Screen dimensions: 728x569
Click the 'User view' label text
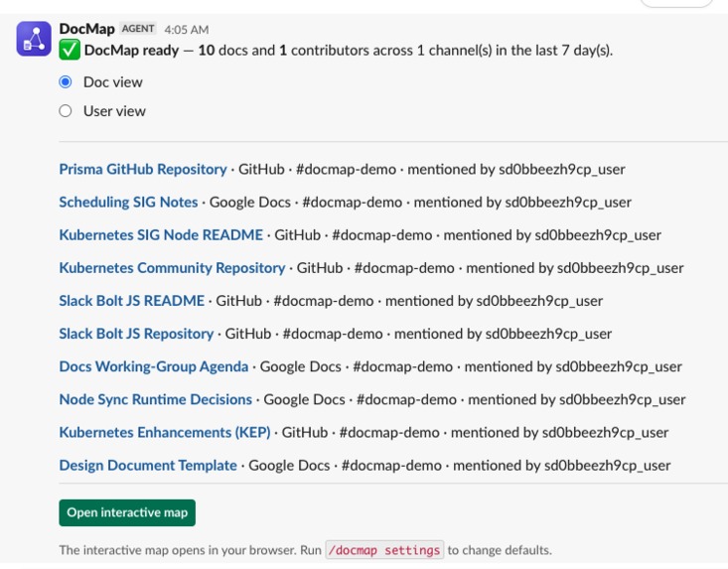(x=114, y=111)
